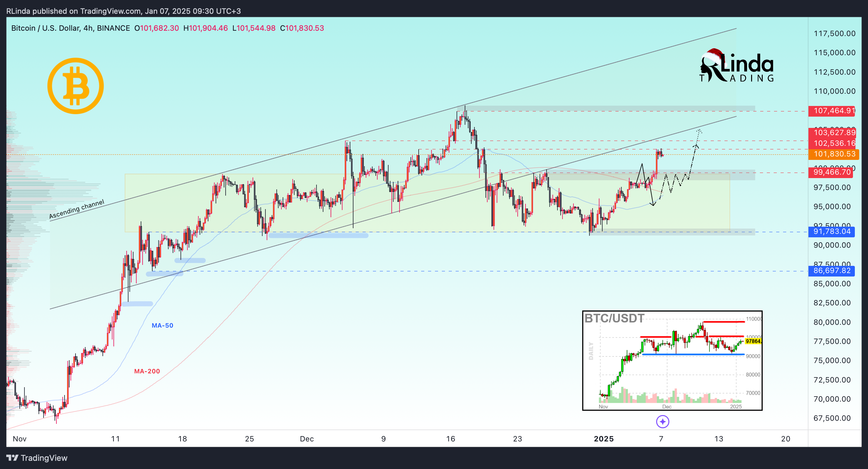The width and height of the screenshot is (868, 469).
Task: Click the '18' date on time axis
Action: coord(182,439)
